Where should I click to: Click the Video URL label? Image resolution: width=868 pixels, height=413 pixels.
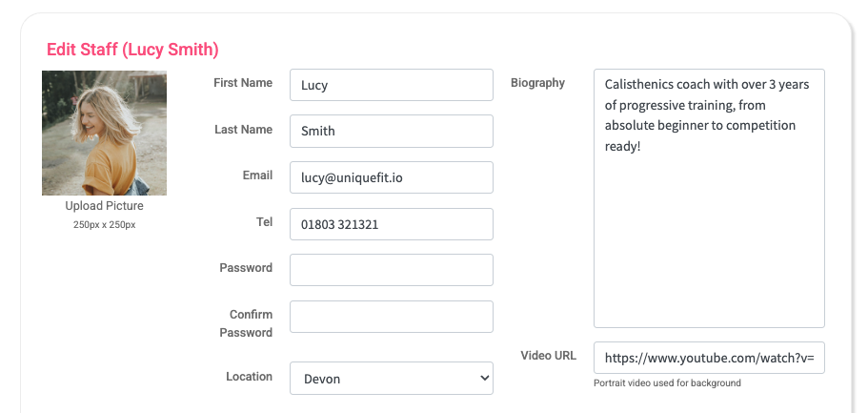click(x=548, y=356)
